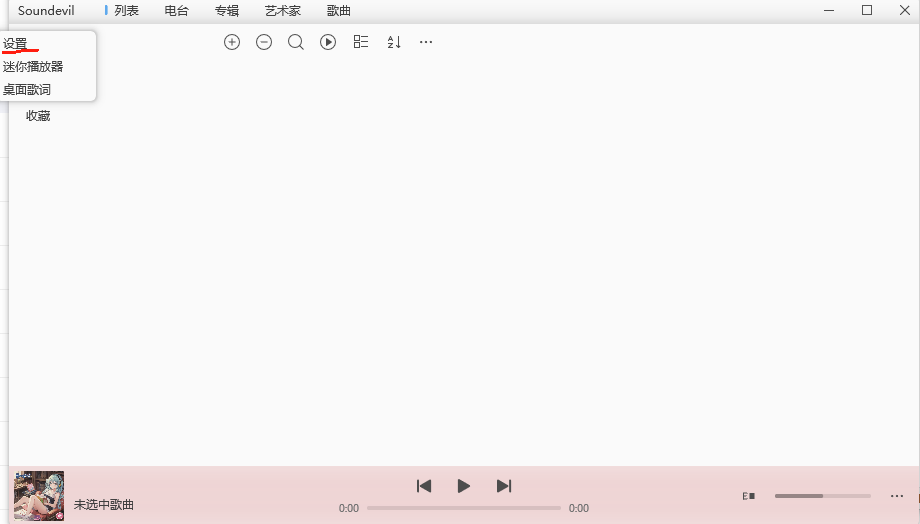Viewport: 920px width, 524px height.
Task: Click the Soundevil app title
Action: [x=46, y=11]
